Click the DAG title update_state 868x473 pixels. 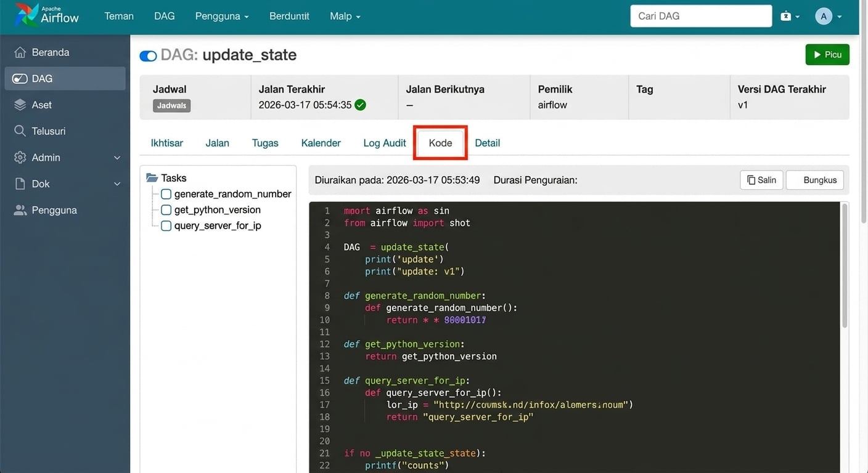pyautogui.click(x=249, y=55)
